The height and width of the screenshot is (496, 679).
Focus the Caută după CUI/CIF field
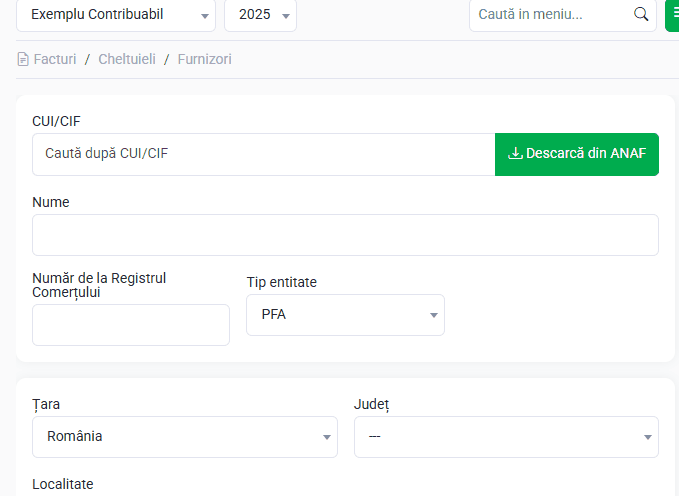[x=264, y=154]
